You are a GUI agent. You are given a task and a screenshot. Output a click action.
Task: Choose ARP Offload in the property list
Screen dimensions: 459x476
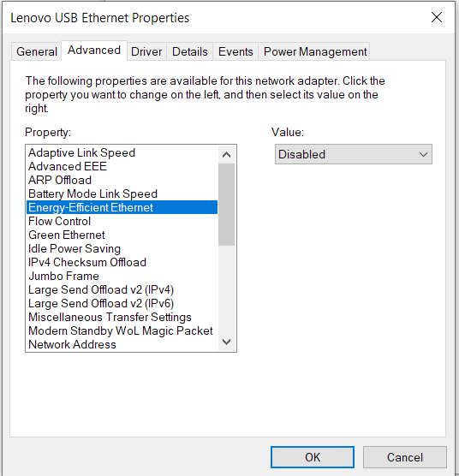point(122,180)
